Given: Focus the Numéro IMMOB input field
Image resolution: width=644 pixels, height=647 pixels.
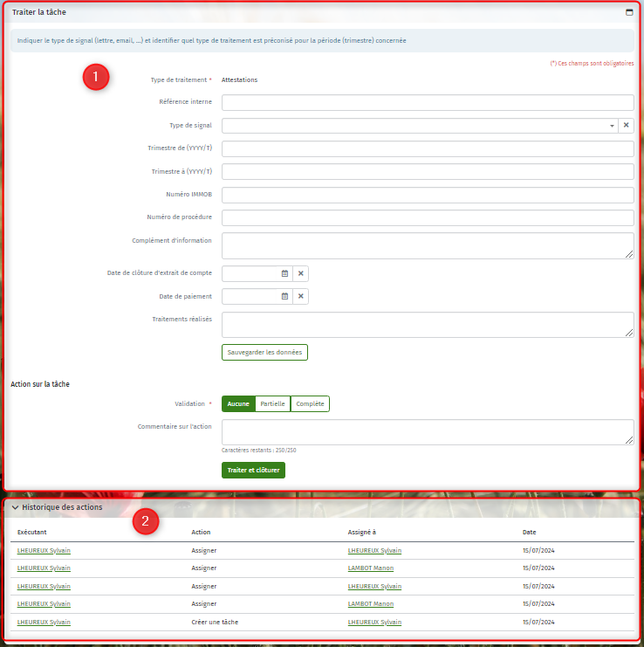Looking at the screenshot, I should pyautogui.click(x=428, y=195).
